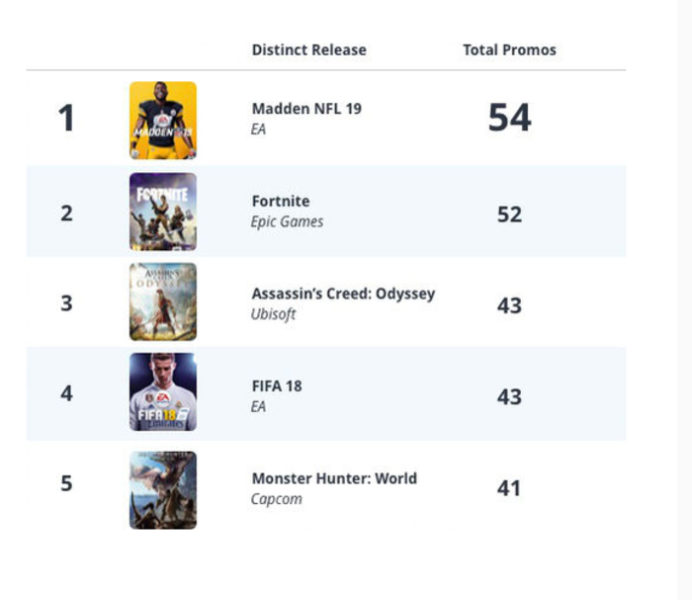Click the 41 promos count value

coord(509,489)
